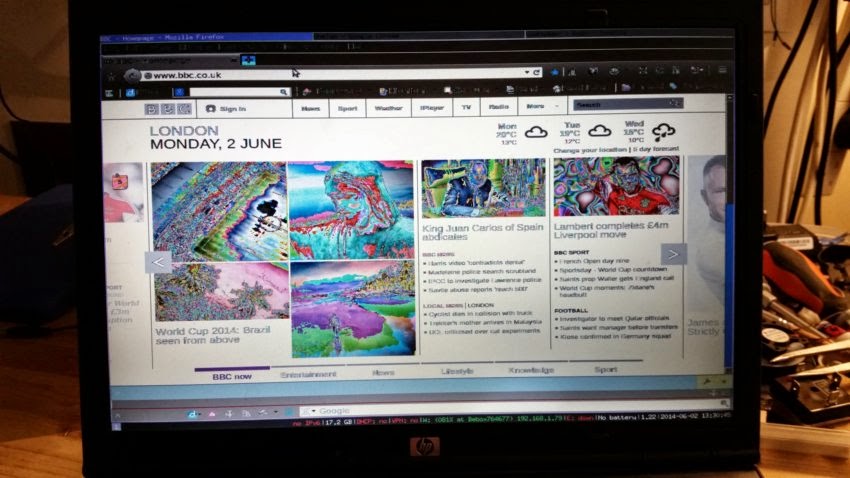
Task: Click the '2014-06-02' date and time in the status bar
Action: tap(694, 416)
